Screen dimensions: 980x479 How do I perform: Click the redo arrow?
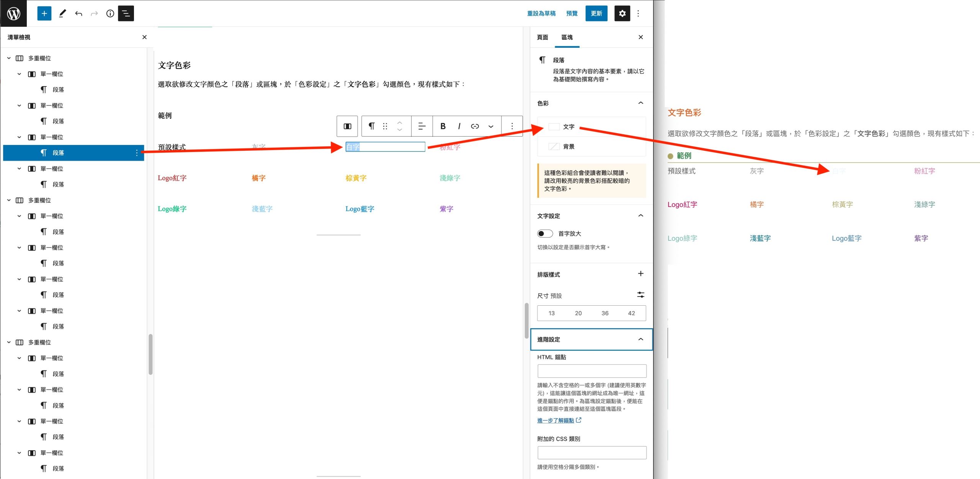pos(94,13)
